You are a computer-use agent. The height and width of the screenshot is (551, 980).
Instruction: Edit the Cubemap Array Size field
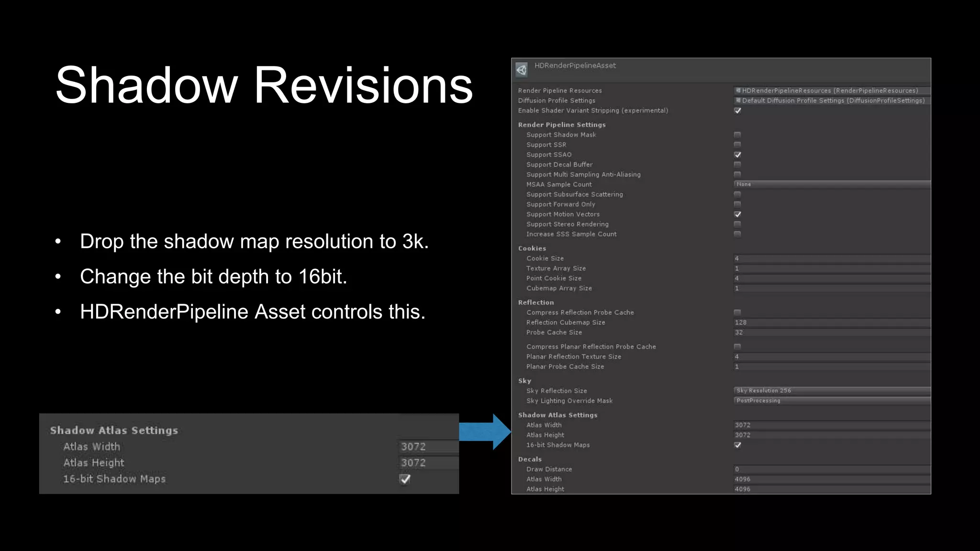(832, 288)
